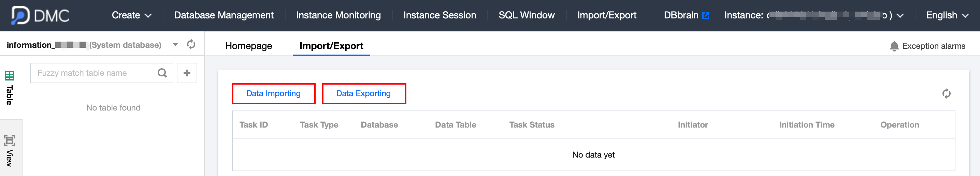Focus the fuzzy match table name field
The height and width of the screenshot is (176, 980).
(x=95, y=73)
